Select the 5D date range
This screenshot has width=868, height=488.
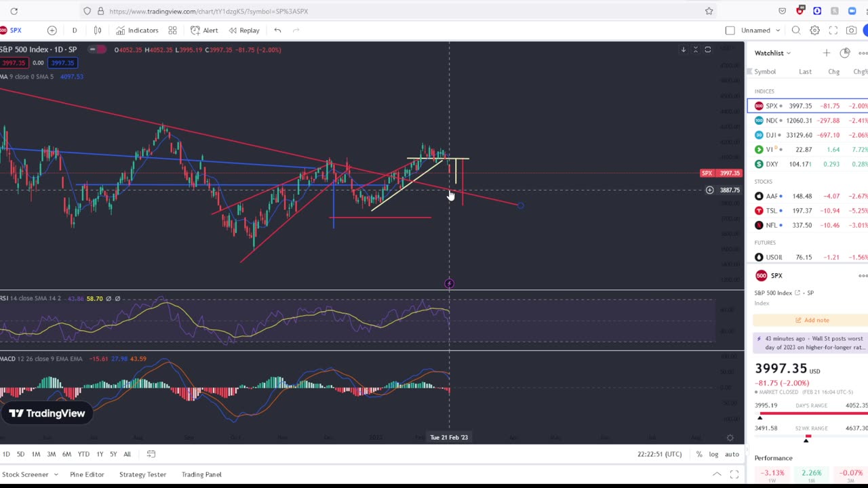[20, 454]
